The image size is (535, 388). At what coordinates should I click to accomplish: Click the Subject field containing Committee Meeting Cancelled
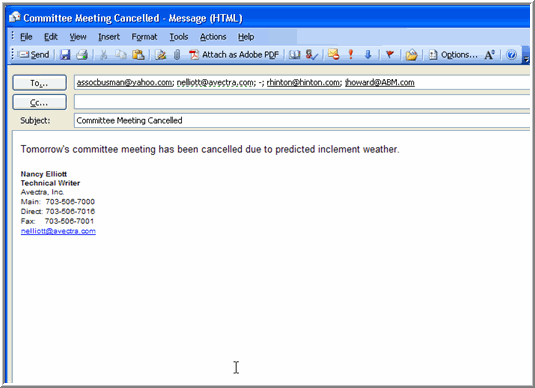coord(302,120)
